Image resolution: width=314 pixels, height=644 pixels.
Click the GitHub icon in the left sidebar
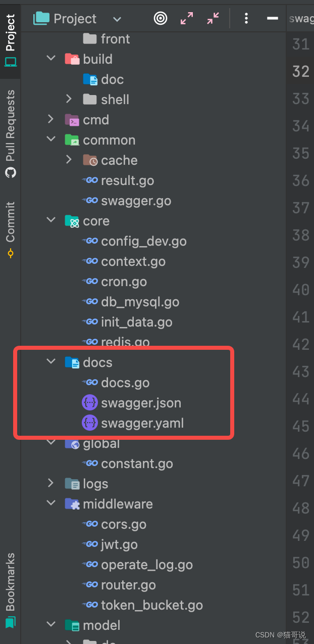pyautogui.click(x=10, y=173)
